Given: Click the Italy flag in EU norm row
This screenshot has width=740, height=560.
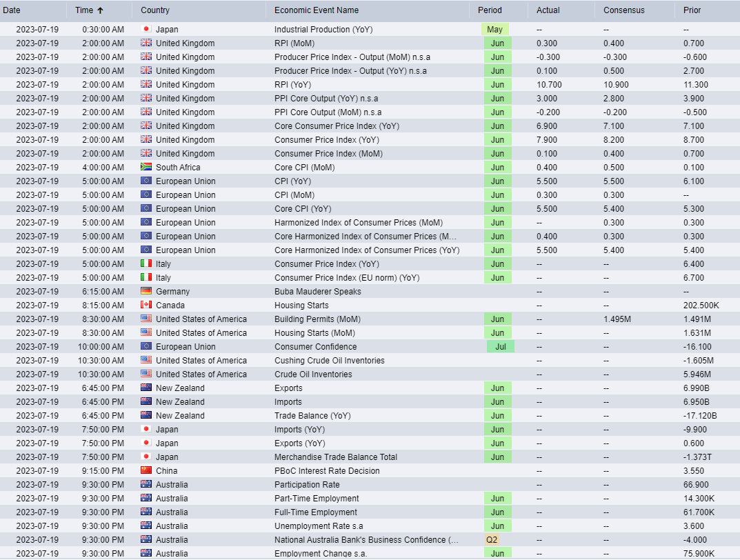Looking at the screenshot, I should click(146, 277).
